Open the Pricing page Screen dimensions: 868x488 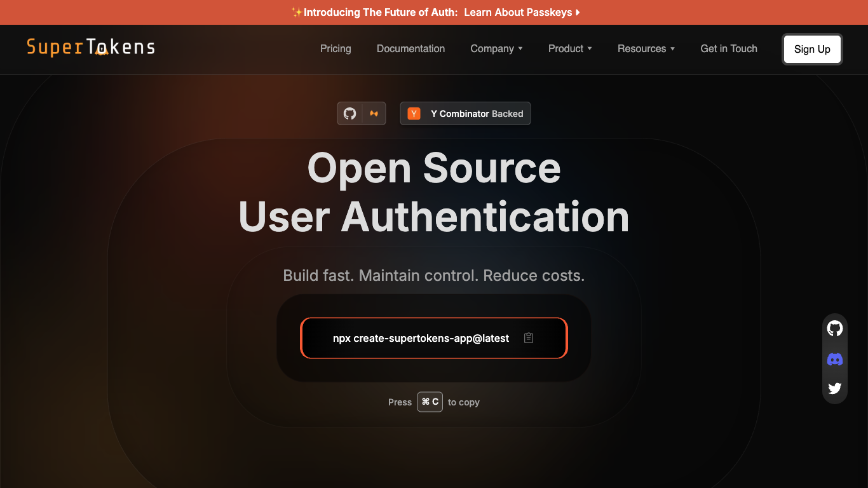click(x=336, y=49)
